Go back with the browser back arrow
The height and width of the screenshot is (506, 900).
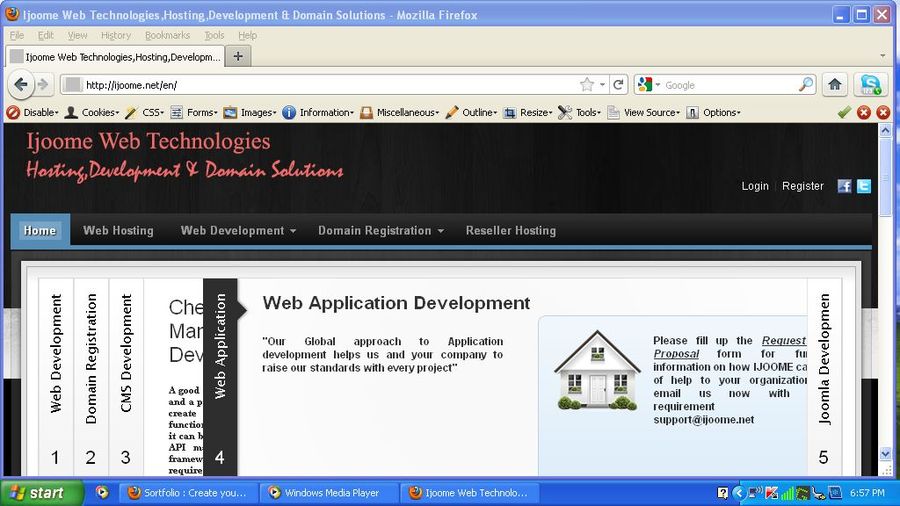pos(21,85)
